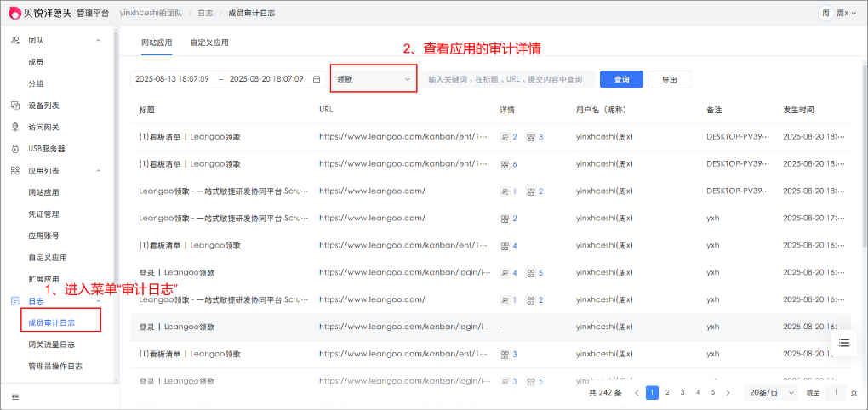Go to page 4

pos(698,392)
